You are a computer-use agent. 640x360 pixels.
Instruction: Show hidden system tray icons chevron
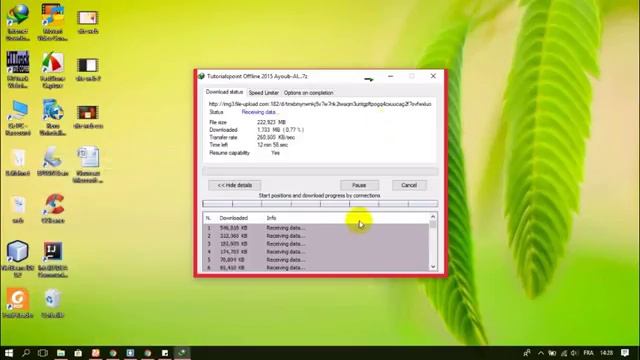(x=541, y=353)
